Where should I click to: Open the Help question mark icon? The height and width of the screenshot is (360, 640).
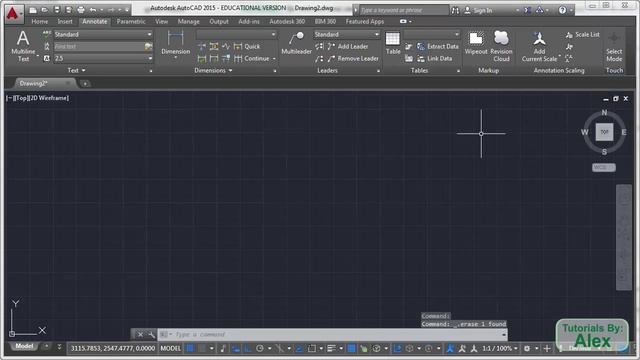tap(562, 10)
